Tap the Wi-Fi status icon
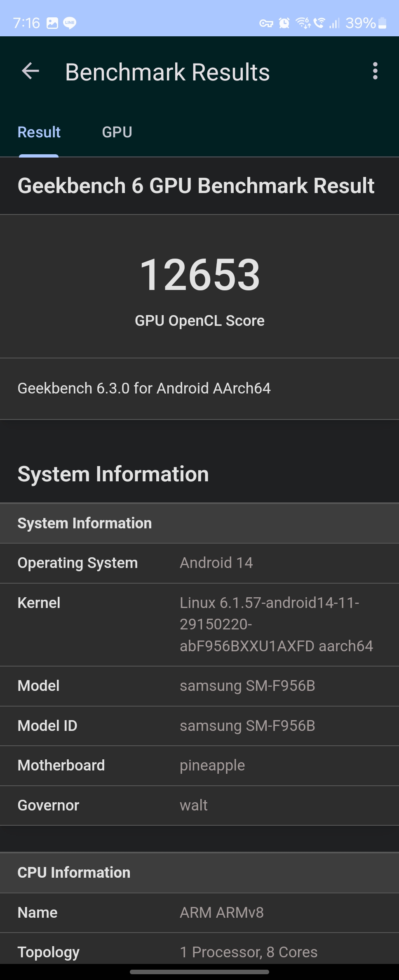399x980 pixels. coord(303,23)
